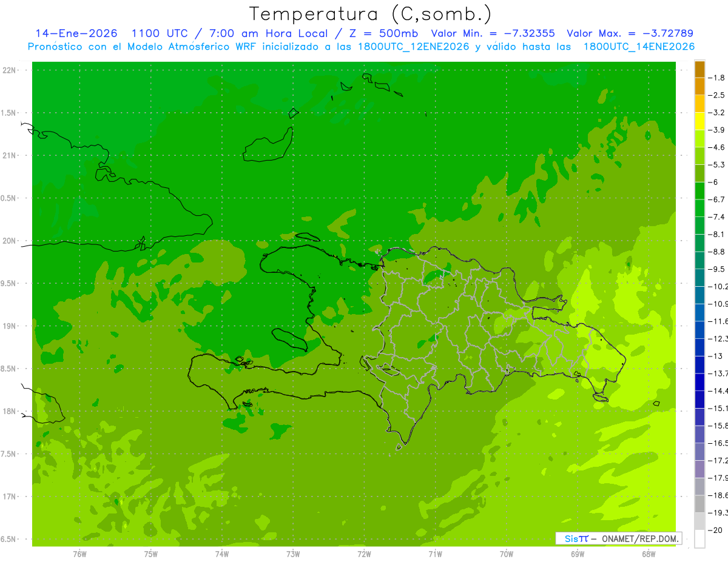Click the olive green band between -5.3 and -6
This screenshot has width=728, height=562.
[699, 173]
